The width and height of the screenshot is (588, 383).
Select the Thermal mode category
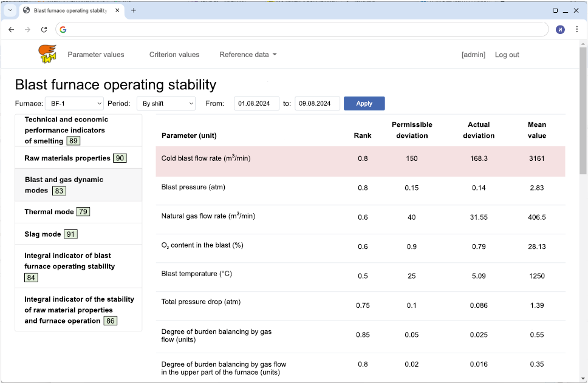49,212
